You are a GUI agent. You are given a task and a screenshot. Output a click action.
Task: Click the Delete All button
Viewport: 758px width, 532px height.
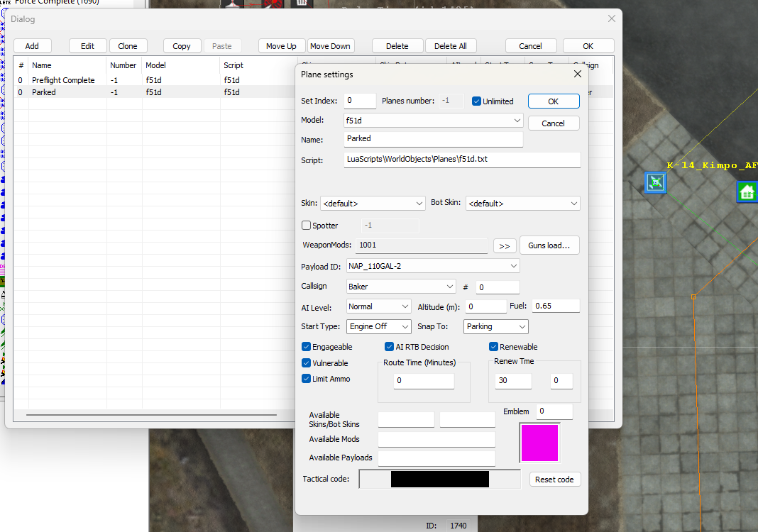pos(451,46)
